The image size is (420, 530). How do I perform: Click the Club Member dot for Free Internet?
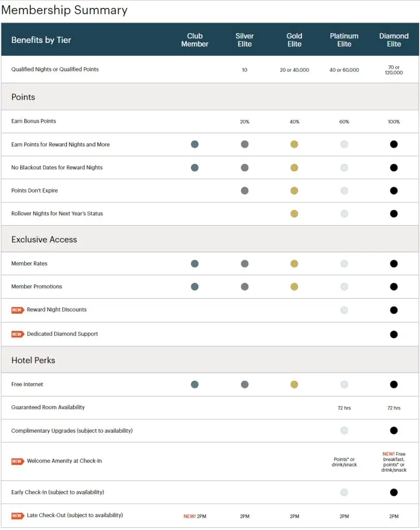(195, 385)
